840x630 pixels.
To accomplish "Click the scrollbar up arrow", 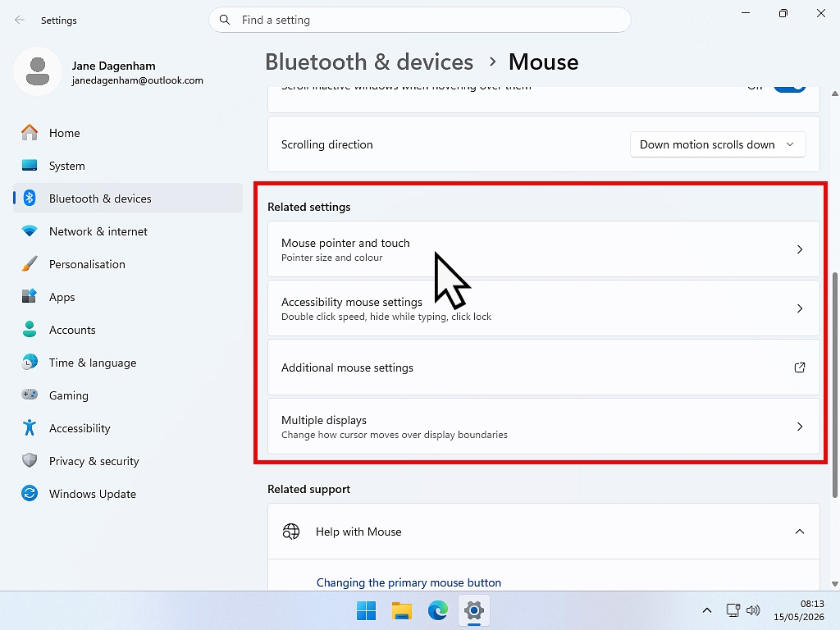I will pos(834,94).
